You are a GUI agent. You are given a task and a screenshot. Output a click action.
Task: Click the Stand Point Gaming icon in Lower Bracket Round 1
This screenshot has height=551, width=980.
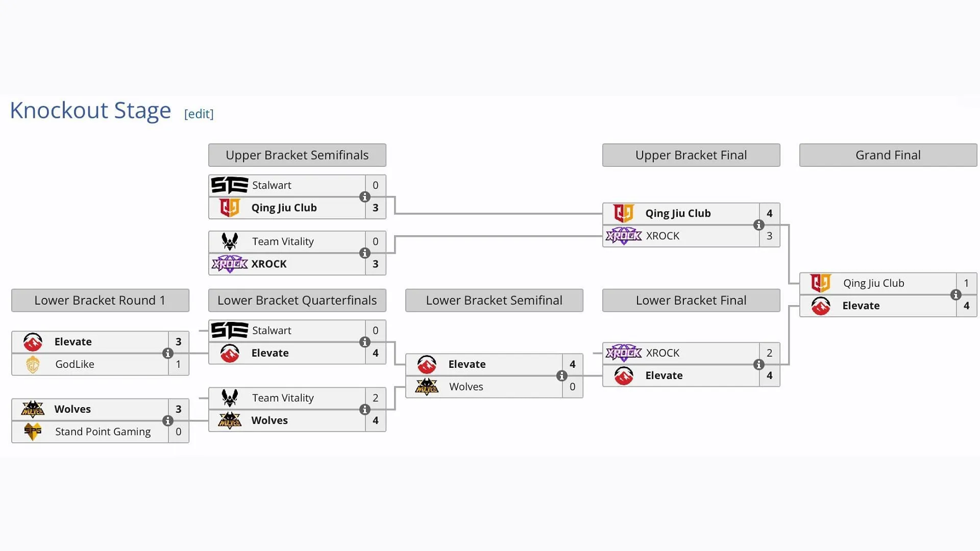click(33, 431)
